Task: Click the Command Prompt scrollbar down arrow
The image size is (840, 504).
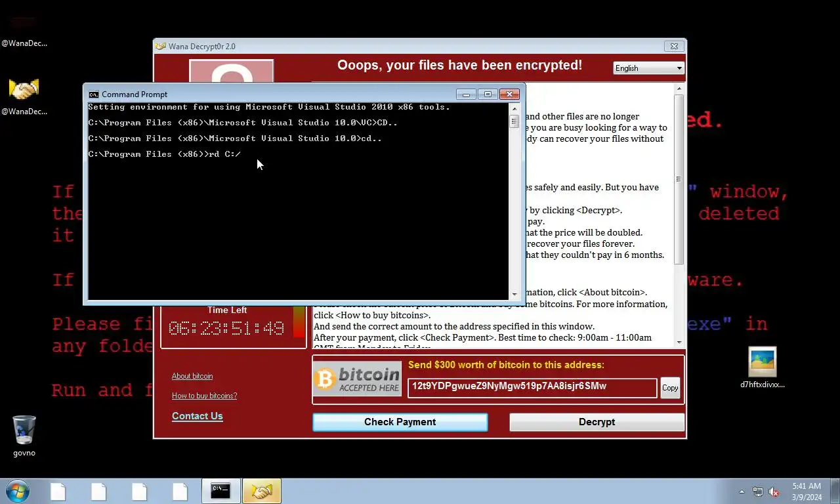Action: point(514,295)
